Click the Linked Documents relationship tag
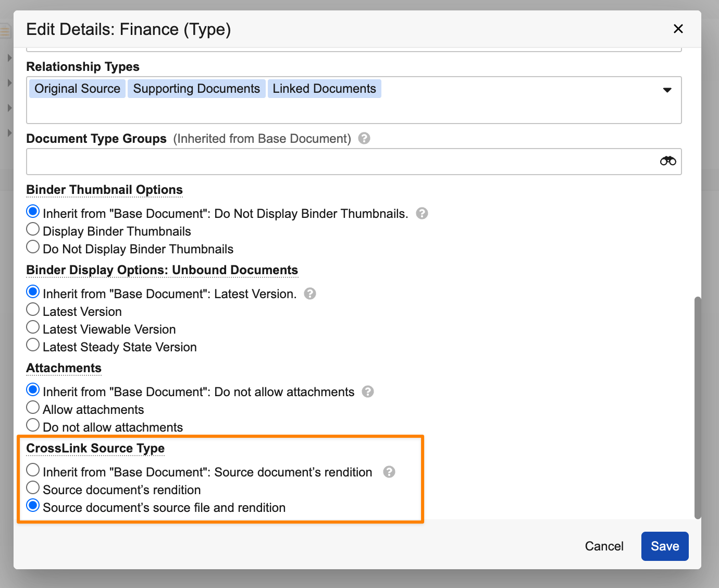The height and width of the screenshot is (588, 719). (x=324, y=89)
